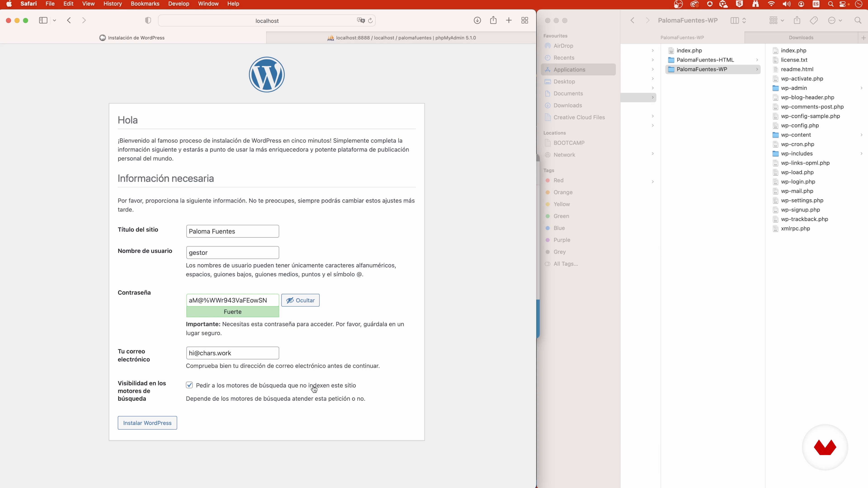Open the Apple menu

point(9,4)
